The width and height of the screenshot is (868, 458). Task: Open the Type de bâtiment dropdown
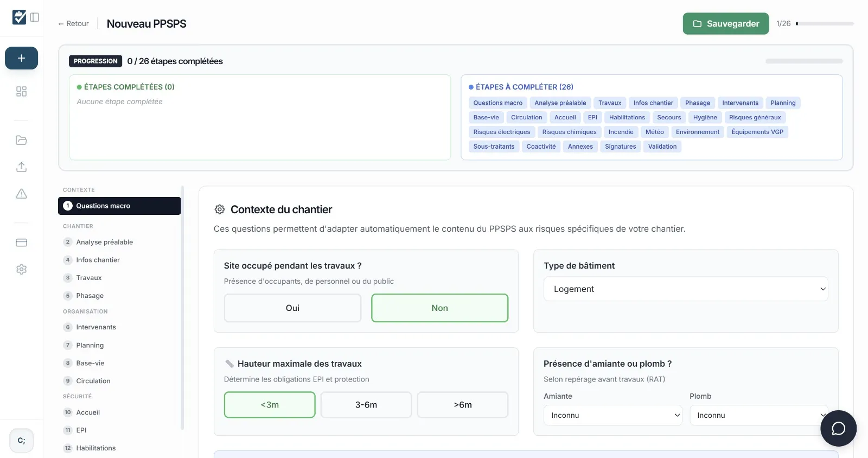pos(686,289)
